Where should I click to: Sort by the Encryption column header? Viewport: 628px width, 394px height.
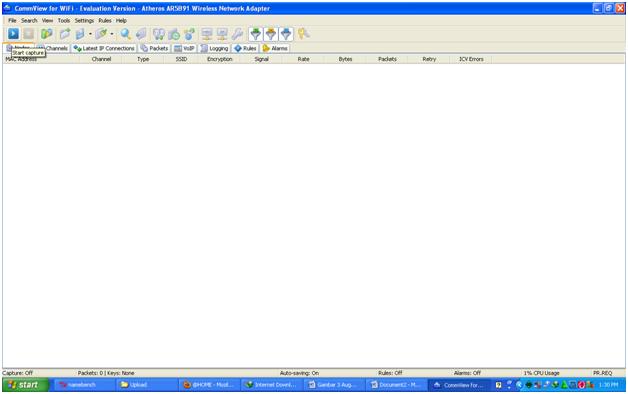(x=219, y=59)
